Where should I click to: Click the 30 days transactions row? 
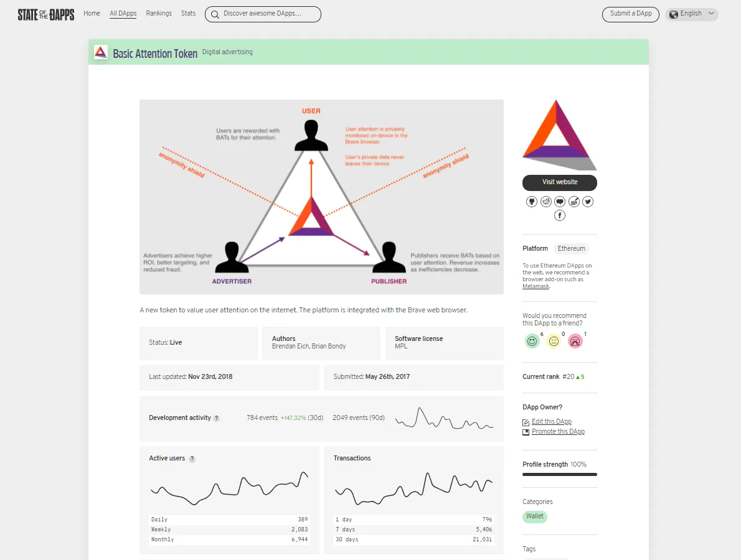(413, 539)
